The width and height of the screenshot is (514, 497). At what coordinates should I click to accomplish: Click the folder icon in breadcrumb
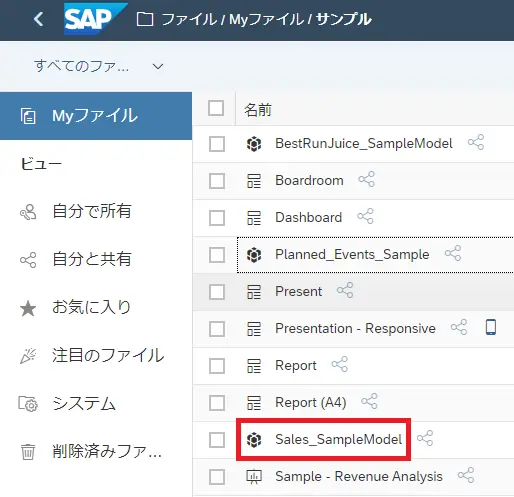tap(145, 19)
